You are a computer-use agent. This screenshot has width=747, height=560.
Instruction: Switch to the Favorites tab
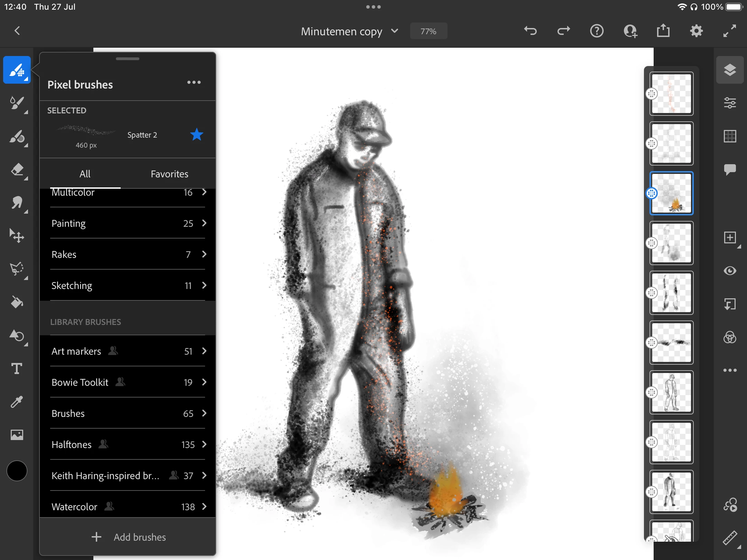point(169,174)
